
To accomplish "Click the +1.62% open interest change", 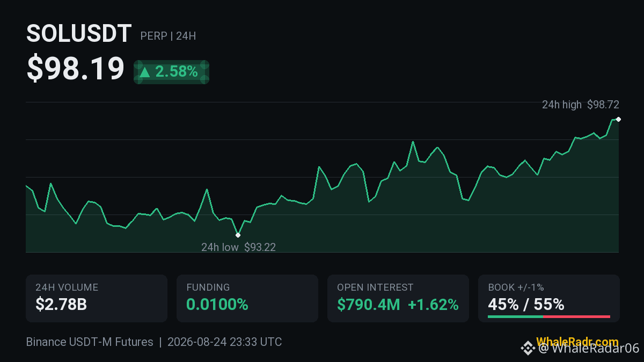I will (x=433, y=305).
